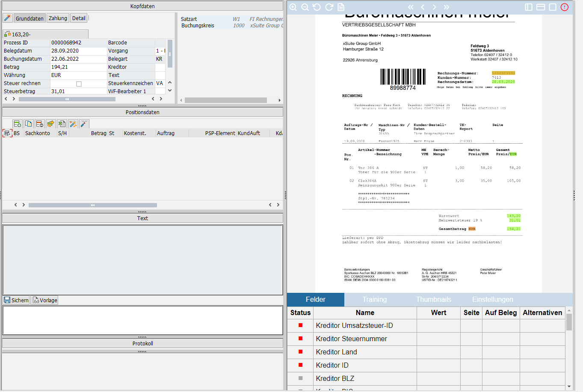Zoom into the invoice document
Viewport: 583px width, 392px height.
click(293, 7)
